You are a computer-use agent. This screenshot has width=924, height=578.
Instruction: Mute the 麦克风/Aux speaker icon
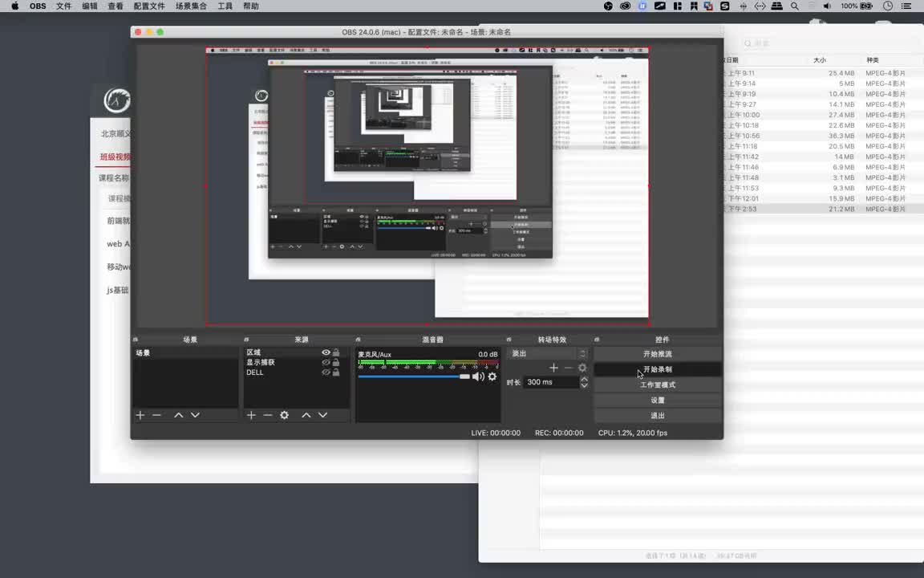point(478,377)
